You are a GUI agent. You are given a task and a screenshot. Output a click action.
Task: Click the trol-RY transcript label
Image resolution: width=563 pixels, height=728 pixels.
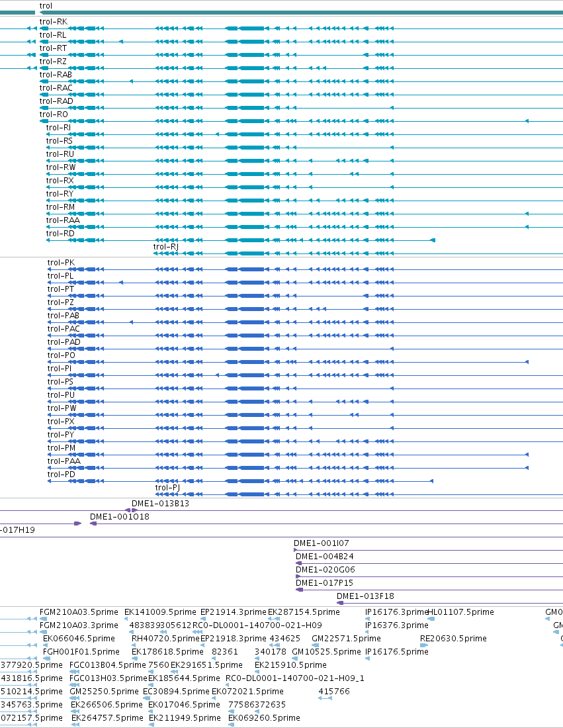60,194
